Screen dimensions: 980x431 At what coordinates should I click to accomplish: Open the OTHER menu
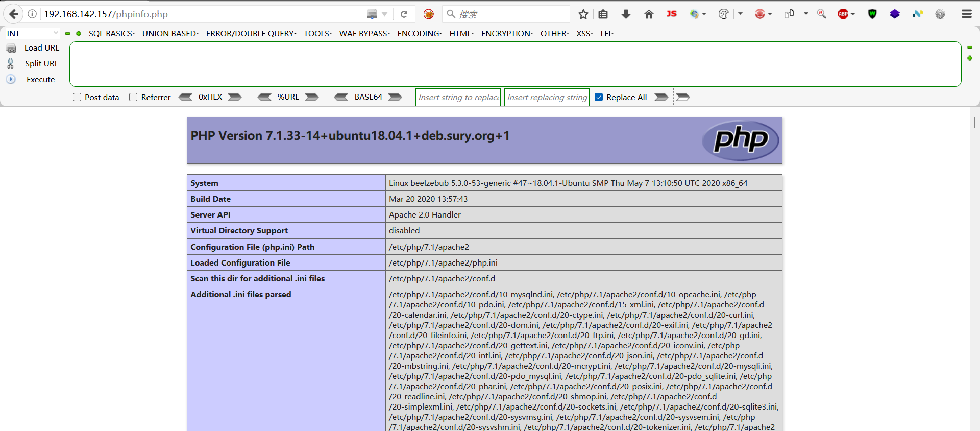[x=555, y=34]
